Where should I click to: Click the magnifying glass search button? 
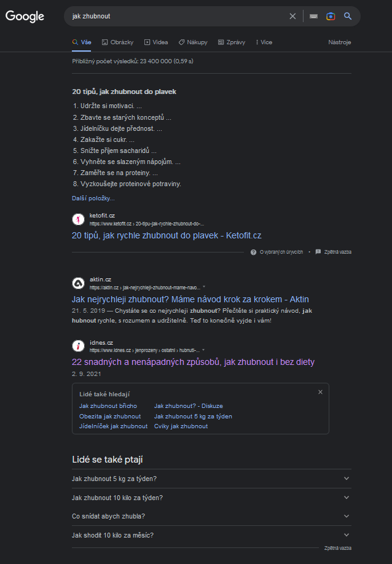click(x=348, y=16)
